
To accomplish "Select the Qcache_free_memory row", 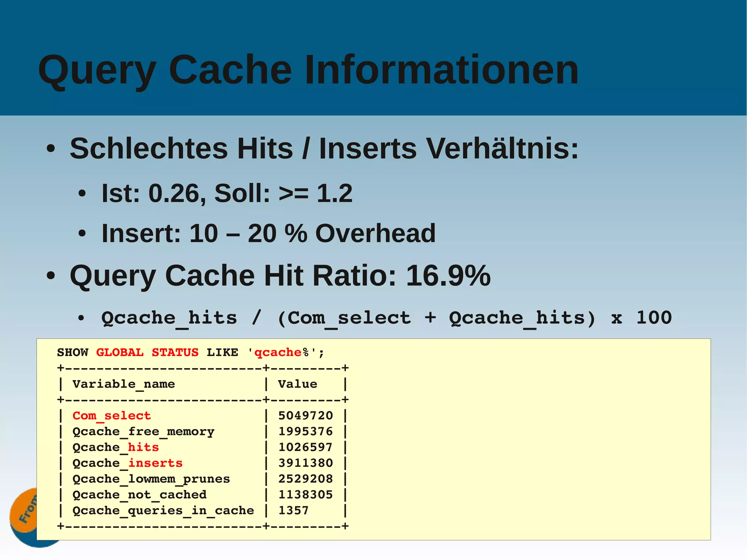I will pyautogui.click(x=143, y=432).
